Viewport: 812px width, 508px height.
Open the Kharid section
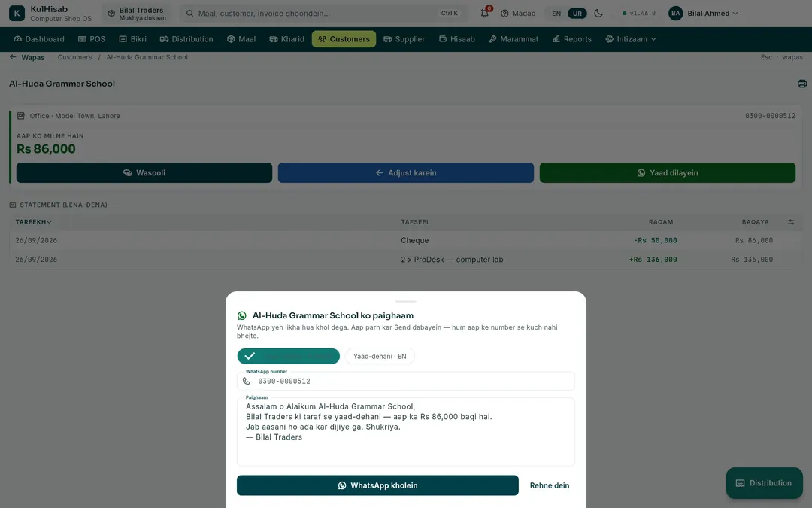click(x=287, y=39)
